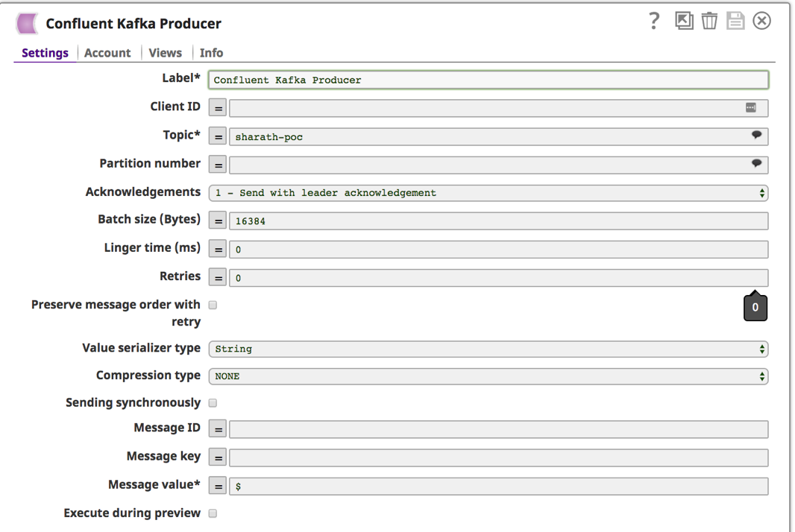Click the Retries tooltip showing 0
Screen dimensions: 795x532
point(755,307)
